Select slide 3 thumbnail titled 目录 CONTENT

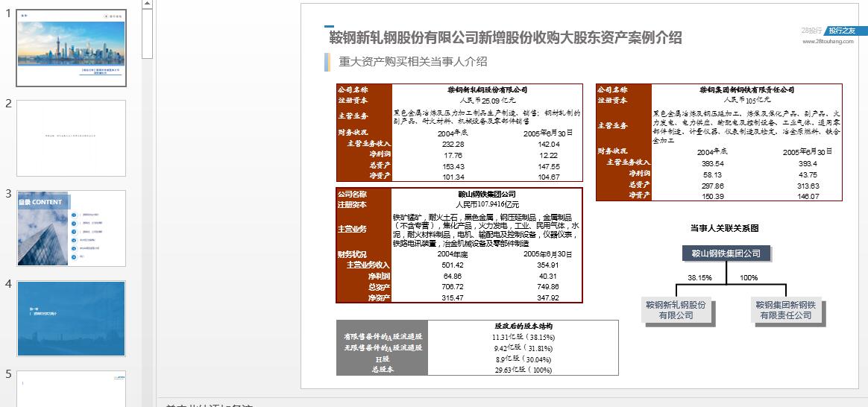pyautogui.click(x=72, y=228)
